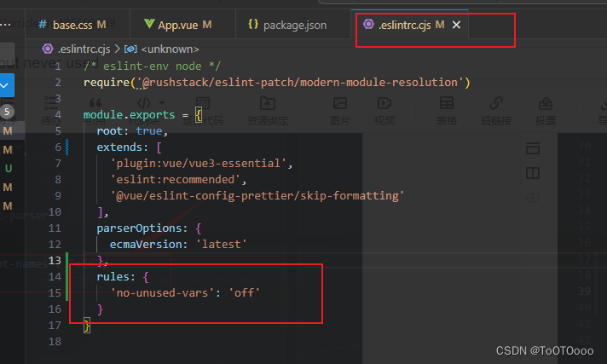Click the 'latest' string value

click(221, 245)
